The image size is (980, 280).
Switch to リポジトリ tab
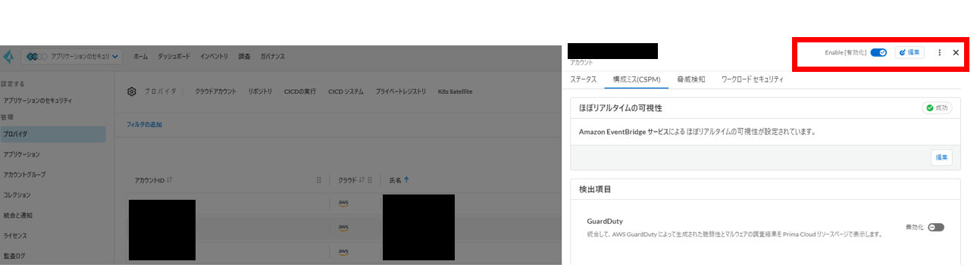click(x=260, y=92)
